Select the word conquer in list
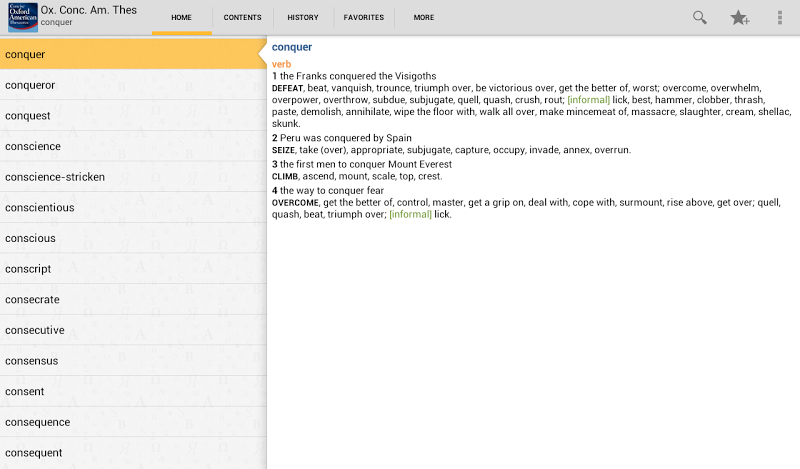Screen dimensions: 800x469 coord(133,54)
